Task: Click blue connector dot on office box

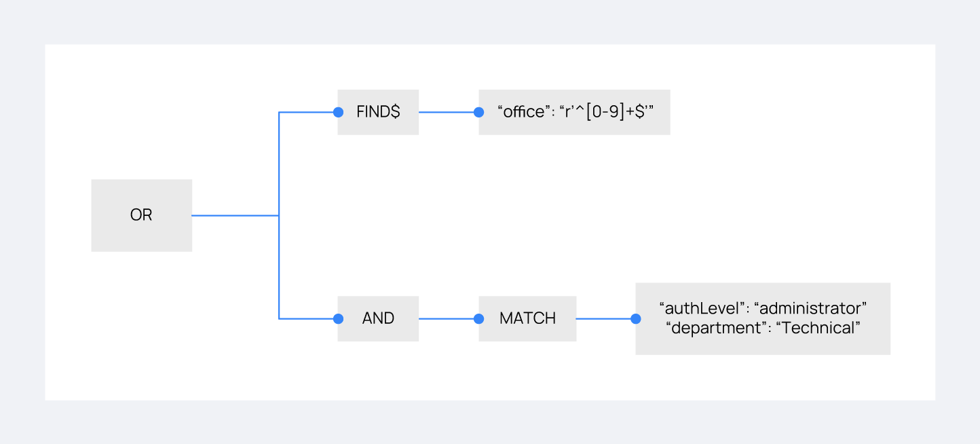Action: coord(479,112)
